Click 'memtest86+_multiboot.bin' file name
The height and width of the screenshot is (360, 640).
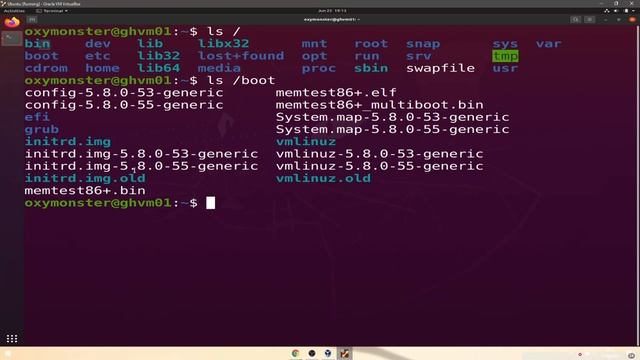pyautogui.click(x=380, y=105)
